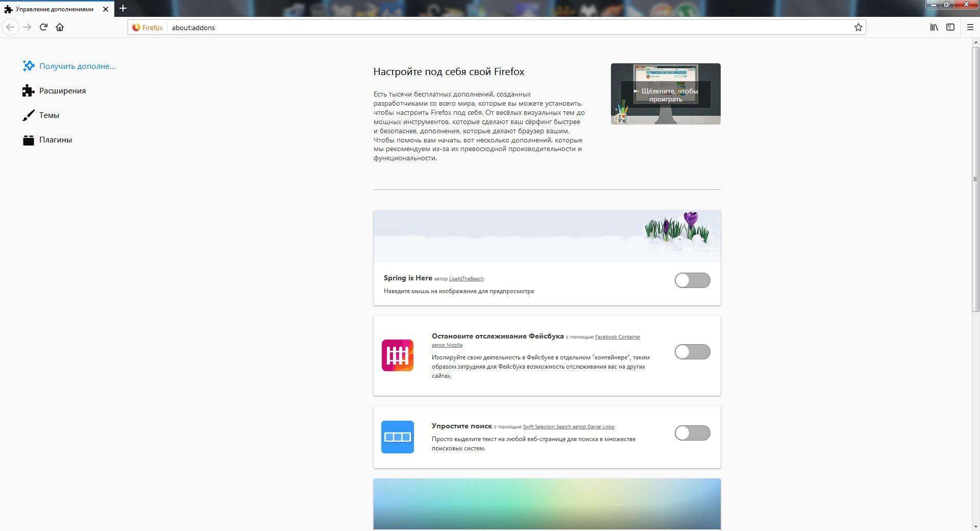Play the intro video thumbnail
Image resolution: width=980 pixels, height=531 pixels.
[666, 94]
